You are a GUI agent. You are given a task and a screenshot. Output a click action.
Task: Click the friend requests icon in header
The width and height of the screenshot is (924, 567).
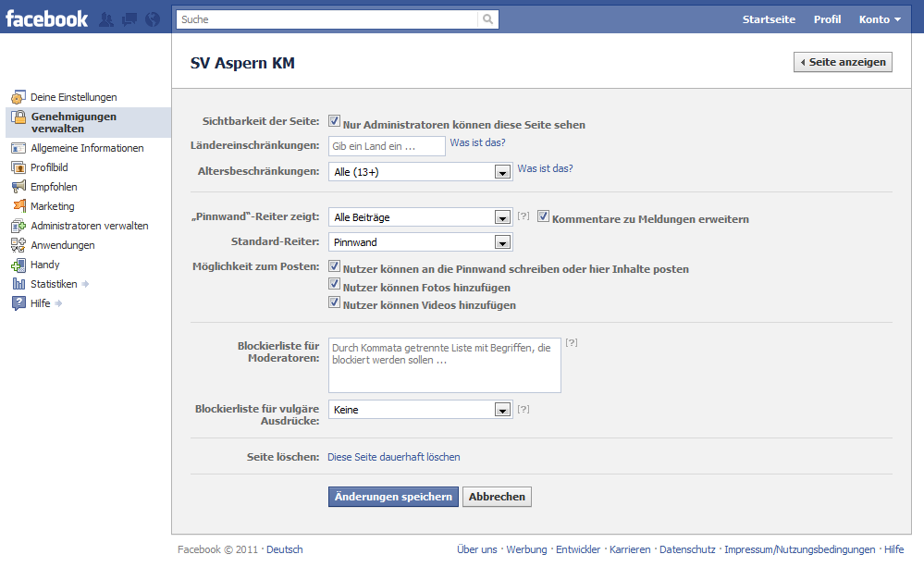point(106,19)
